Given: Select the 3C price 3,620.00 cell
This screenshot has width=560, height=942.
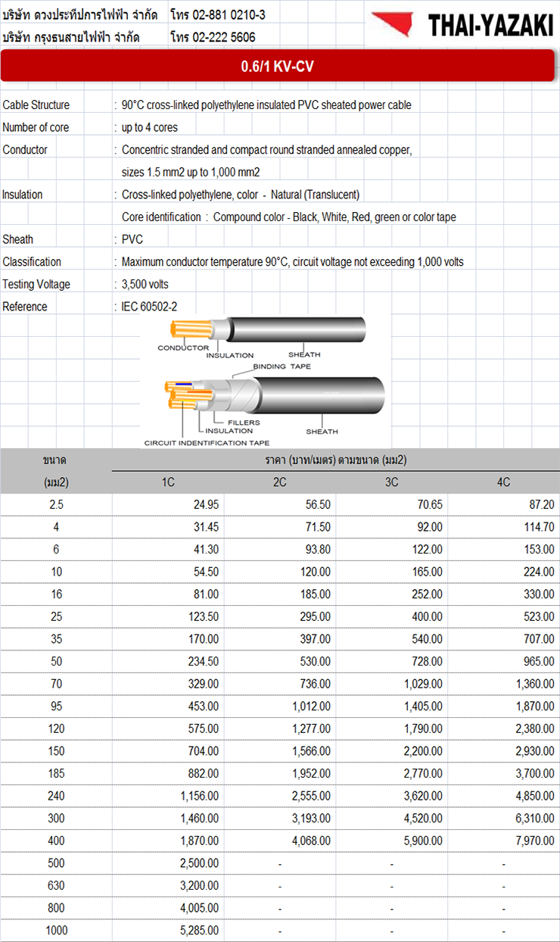Looking at the screenshot, I should pyautogui.click(x=392, y=796).
